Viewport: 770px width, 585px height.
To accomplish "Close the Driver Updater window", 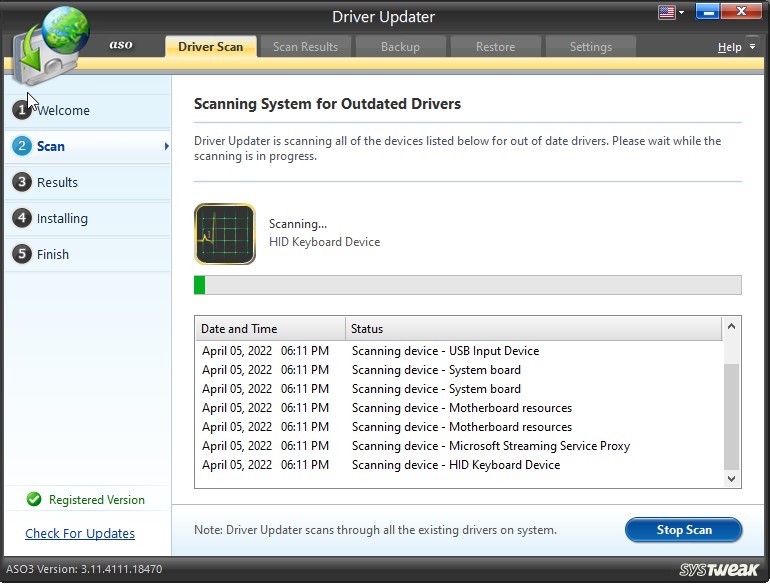I will pyautogui.click(x=742, y=12).
